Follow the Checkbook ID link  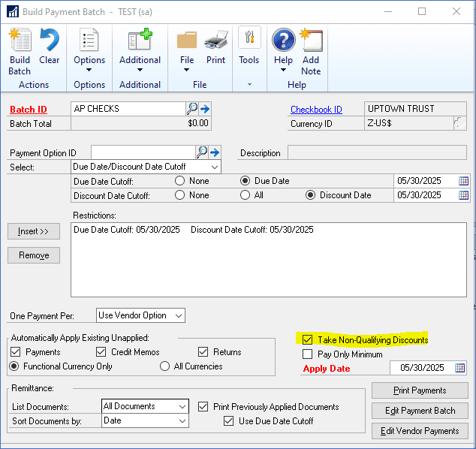316,109
